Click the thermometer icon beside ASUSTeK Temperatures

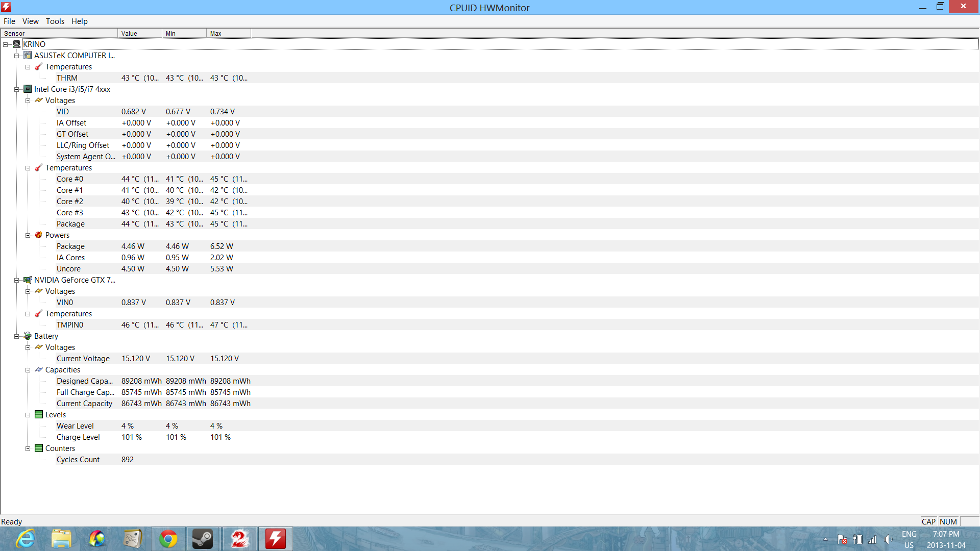(x=39, y=67)
